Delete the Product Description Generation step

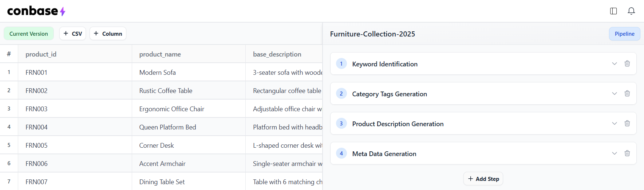pyautogui.click(x=627, y=123)
